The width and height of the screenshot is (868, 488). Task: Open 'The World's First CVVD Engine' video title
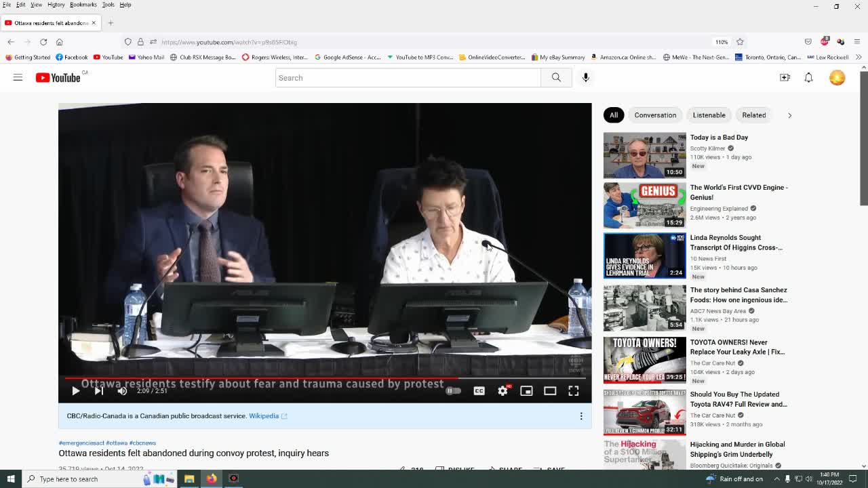tap(738, 192)
